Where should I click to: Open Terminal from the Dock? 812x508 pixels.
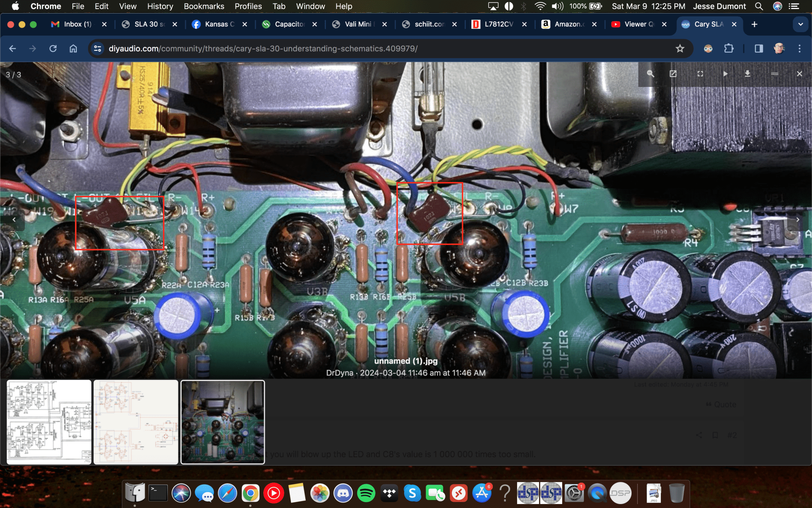coord(158,493)
